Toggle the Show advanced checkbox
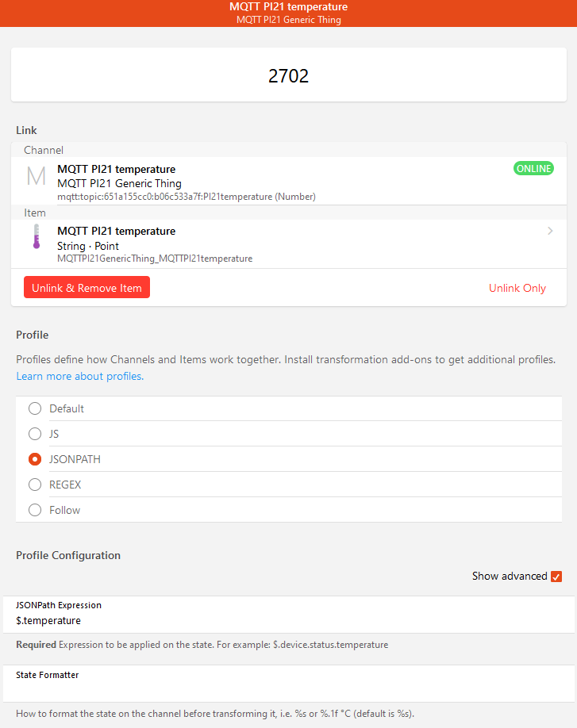Viewport: 577px width, 728px height. pyautogui.click(x=556, y=577)
